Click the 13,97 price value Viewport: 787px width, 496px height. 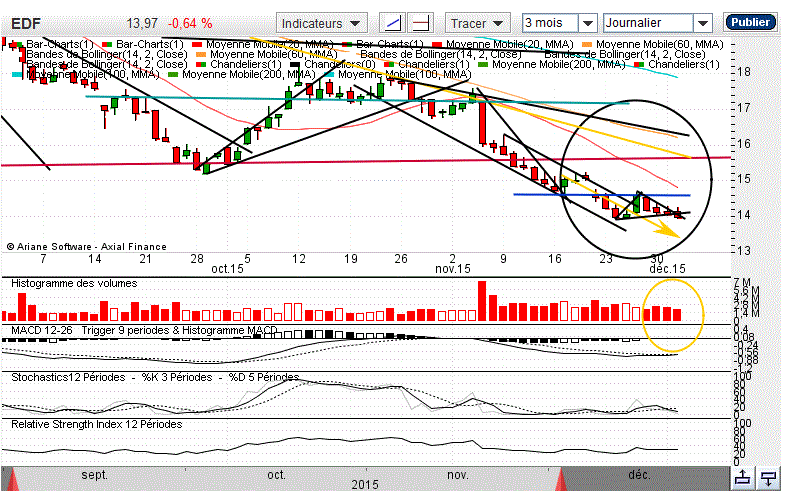pos(142,24)
